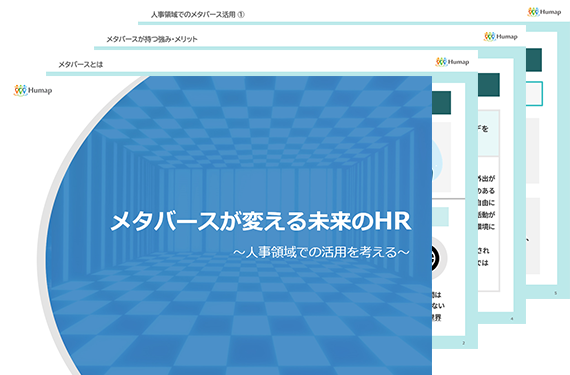
Task: Click page number 2 on the second slide
Action: pos(463,343)
